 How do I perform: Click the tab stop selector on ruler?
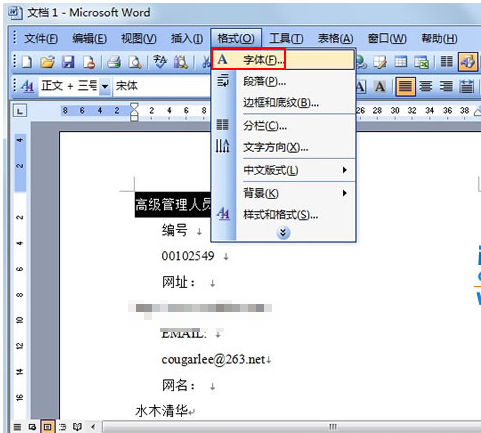[19, 111]
